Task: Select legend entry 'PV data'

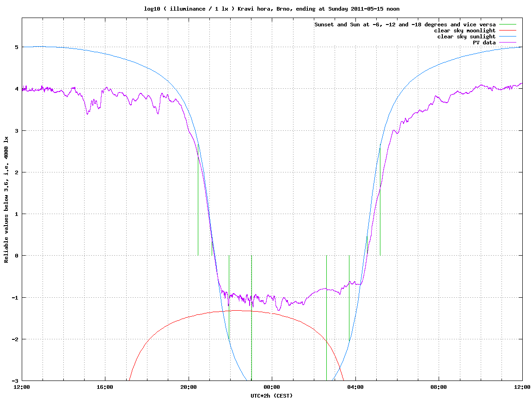Action: tap(484, 43)
